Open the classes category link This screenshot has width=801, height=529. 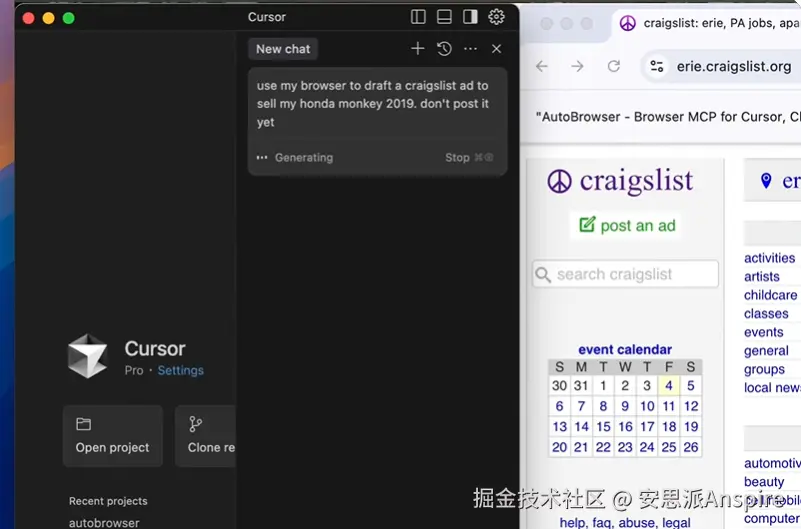[x=766, y=314]
